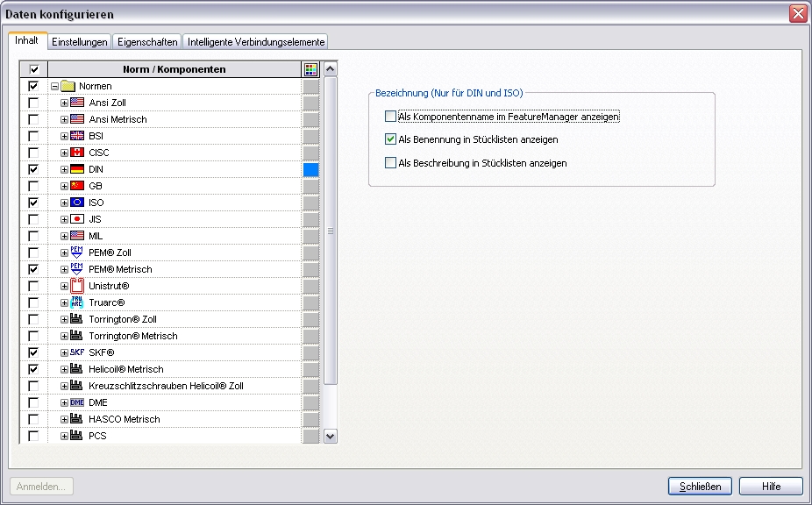This screenshot has height=505, width=812.
Task: Click the MIL US flag icon
Action: click(x=76, y=236)
